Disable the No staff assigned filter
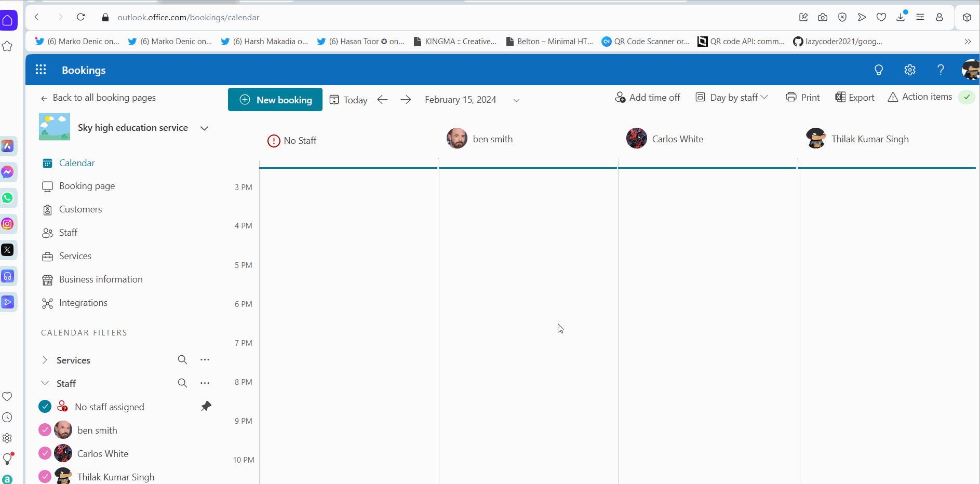Image resolution: width=980 pixels, height=484 pixels. coord(44,406)
